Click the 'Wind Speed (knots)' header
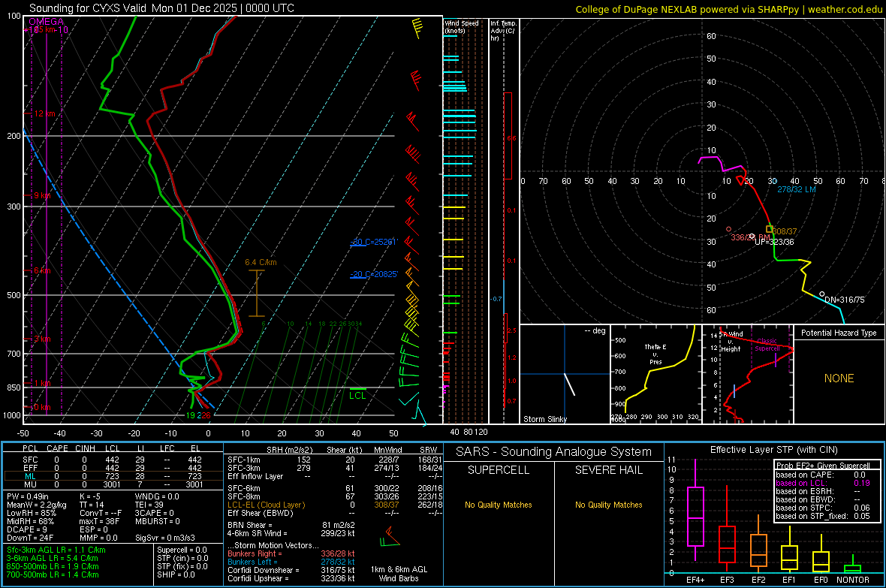Viewport: 886px width, 588px height. coord(461,26)
